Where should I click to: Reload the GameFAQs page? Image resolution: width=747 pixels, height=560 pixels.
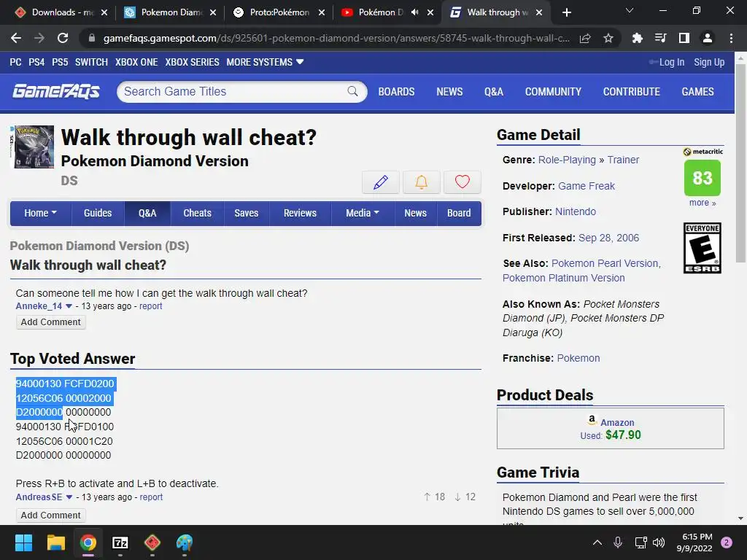pyautogui.click(x=63, y=38)
